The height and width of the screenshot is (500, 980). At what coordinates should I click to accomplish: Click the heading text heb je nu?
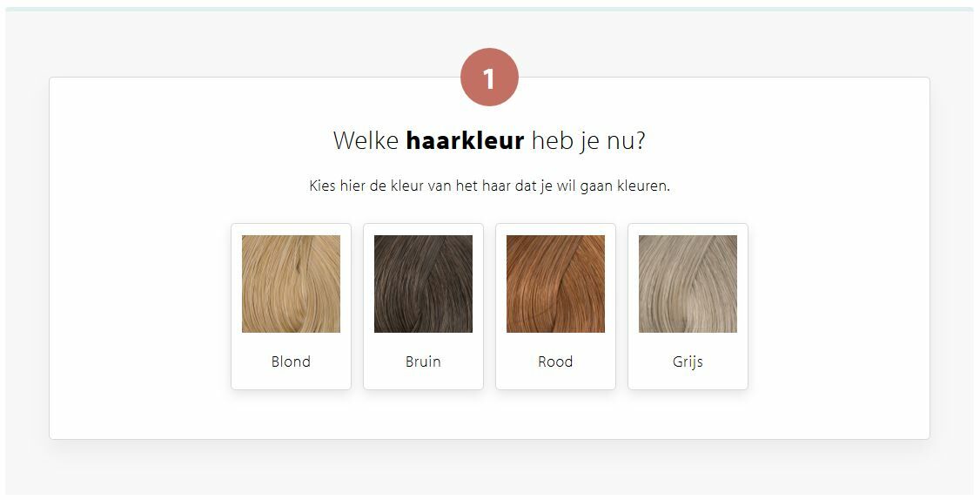coord(588,141)
